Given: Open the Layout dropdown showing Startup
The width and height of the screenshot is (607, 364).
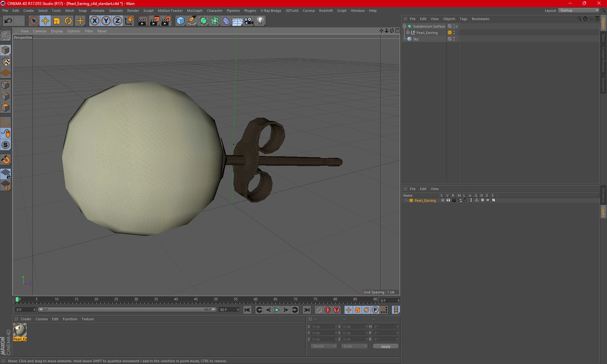Looking at the screenshot, I should pos(579,10).
